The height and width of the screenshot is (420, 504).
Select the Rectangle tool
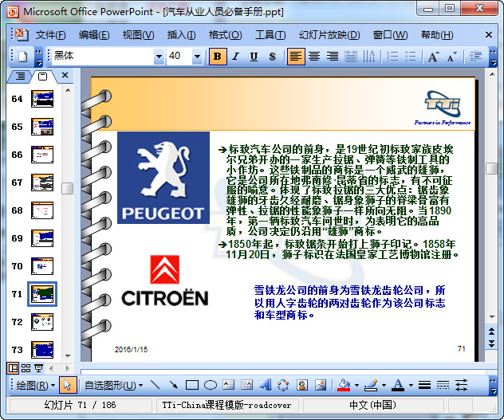click(192, 385)
